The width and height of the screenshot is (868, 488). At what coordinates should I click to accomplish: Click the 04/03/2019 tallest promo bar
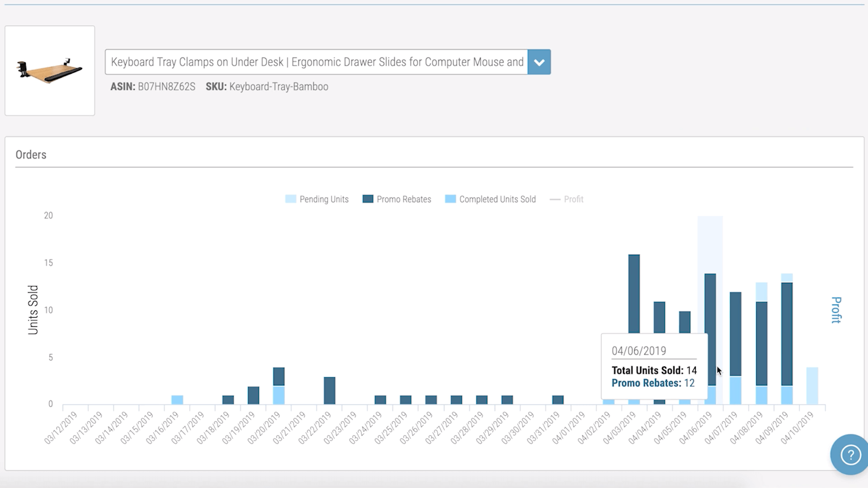pyautogui.click(x=634, y=294)
